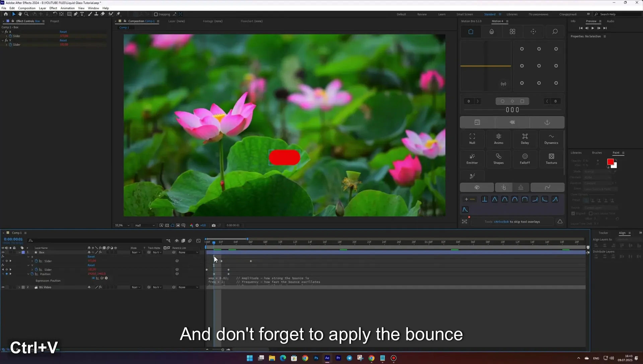Click the Texture tool in Motion 4
This screenshot has height=364, width=643.
(551, 159)
